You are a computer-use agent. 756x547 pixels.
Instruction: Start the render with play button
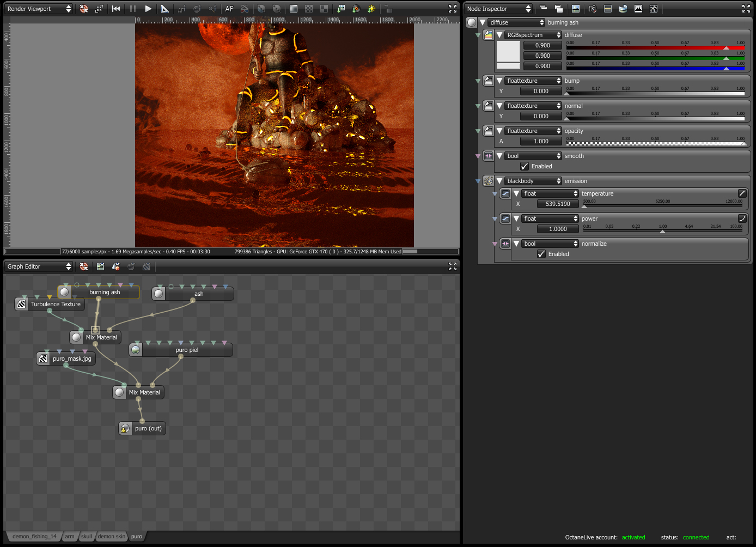[x=148, y=9]
